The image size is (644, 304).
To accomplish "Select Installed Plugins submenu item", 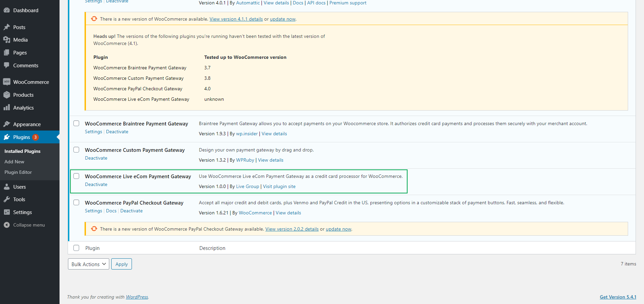I will [x=22, y=151].
